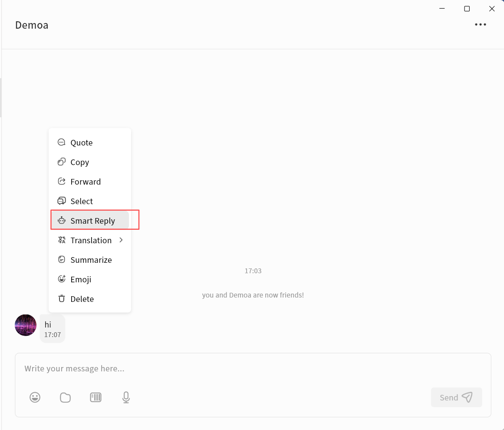Click the keyboard-style icon beside folder icon

(x=96, y=397)
